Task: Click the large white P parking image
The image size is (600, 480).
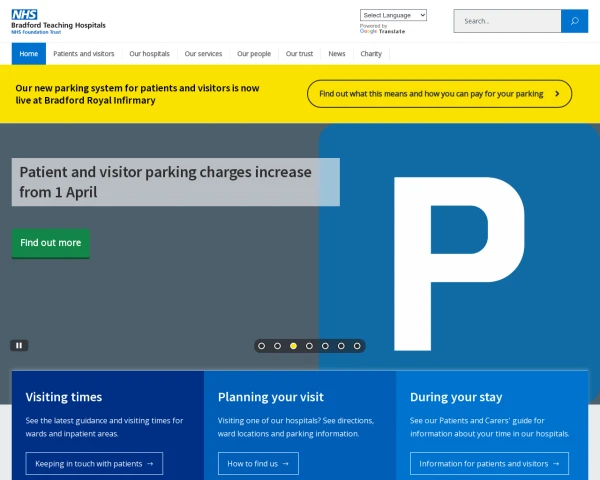Action: (x=459, y=264)
